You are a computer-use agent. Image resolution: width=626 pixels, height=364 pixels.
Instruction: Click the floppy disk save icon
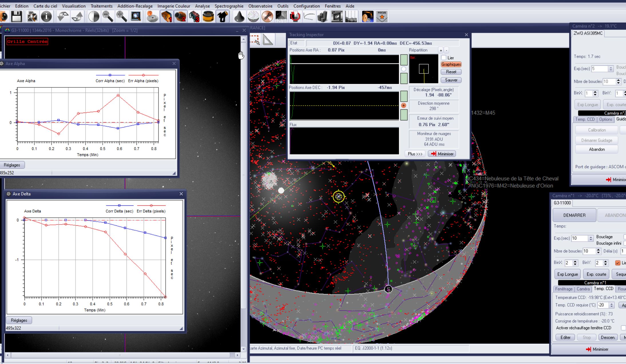pos(17,17)
